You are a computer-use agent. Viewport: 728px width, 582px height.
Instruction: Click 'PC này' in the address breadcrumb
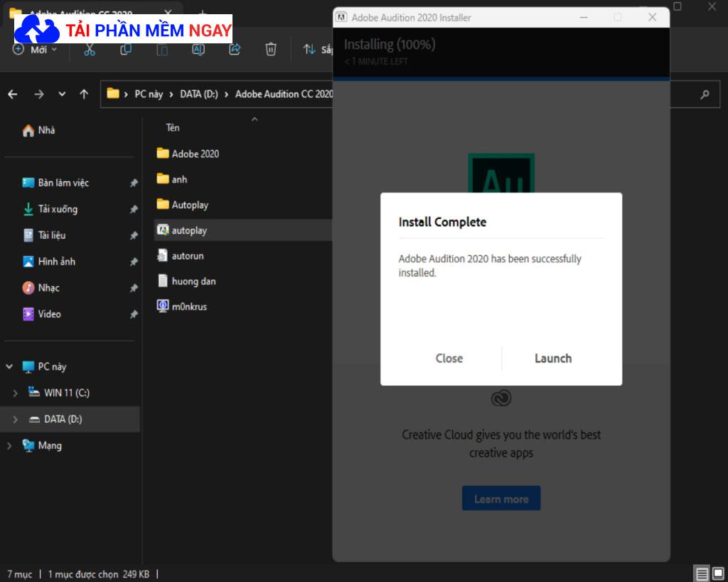click(149, 95)
